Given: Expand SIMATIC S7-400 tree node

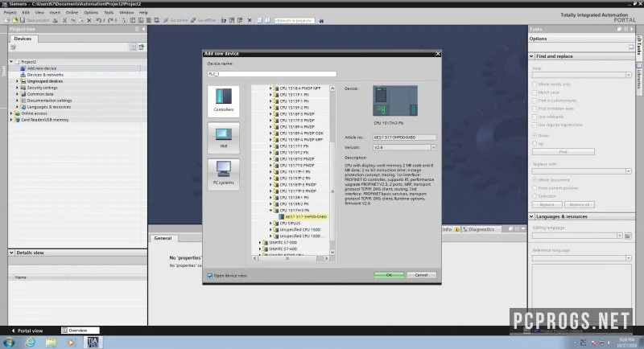Looking at the screenshot, I should [x=260, y=249].
